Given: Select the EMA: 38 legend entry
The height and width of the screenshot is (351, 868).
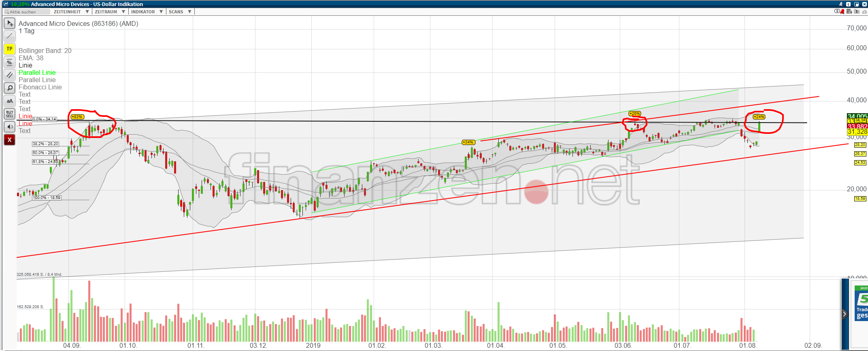Looking at the screenshot, I should click(x=31, y=58).
